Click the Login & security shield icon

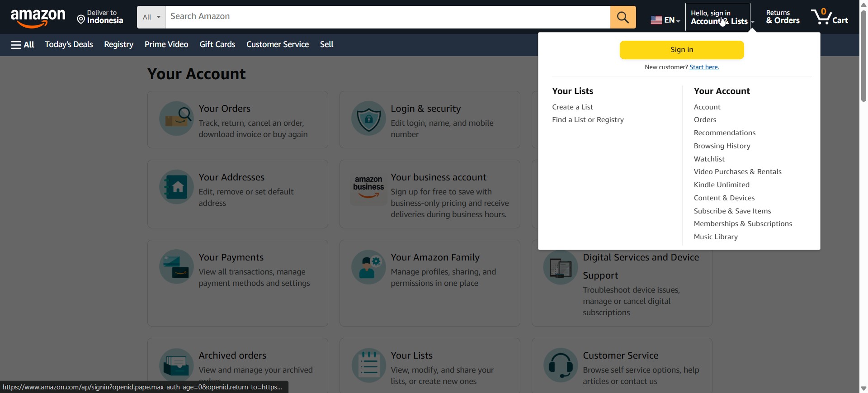click(x=368, y=118)
